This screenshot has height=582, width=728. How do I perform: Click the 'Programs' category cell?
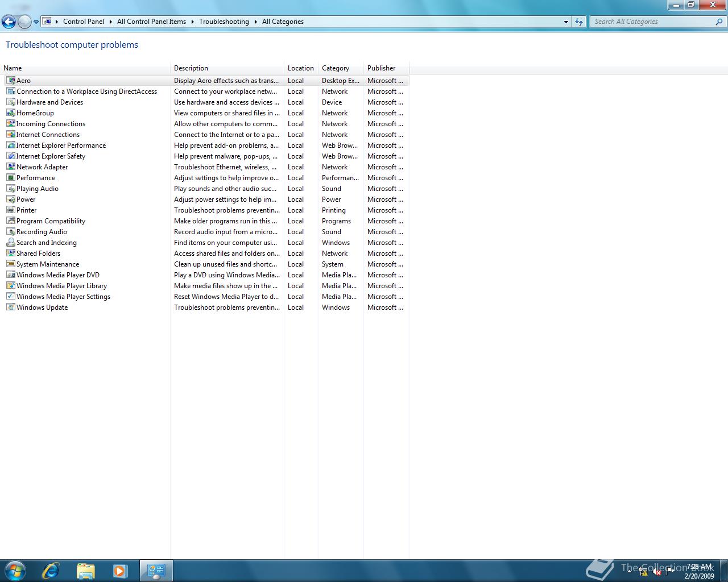(x=336, y=221)
